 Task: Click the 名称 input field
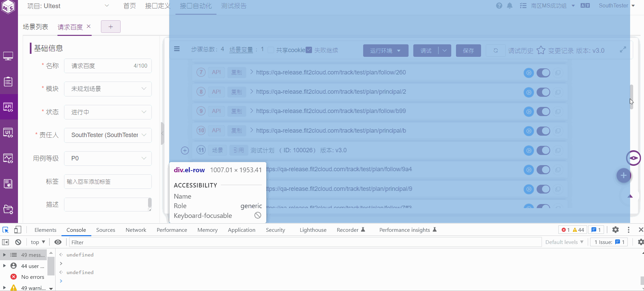click(x=108, y=66)
